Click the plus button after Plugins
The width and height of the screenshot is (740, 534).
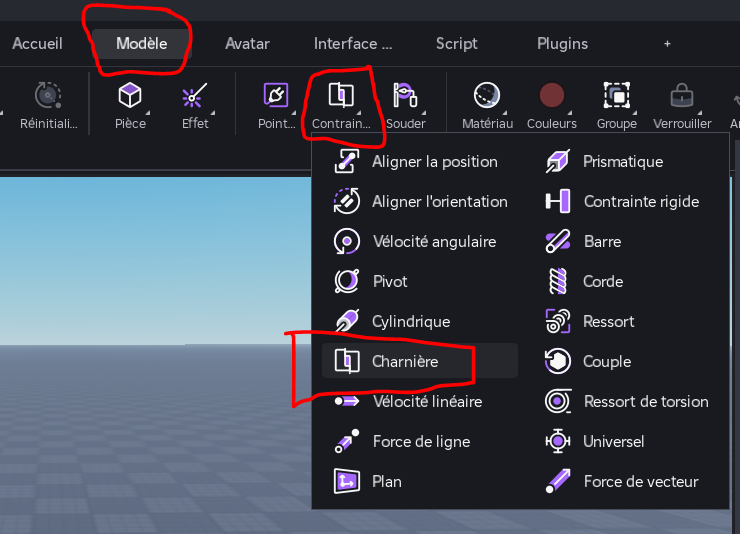667,44
